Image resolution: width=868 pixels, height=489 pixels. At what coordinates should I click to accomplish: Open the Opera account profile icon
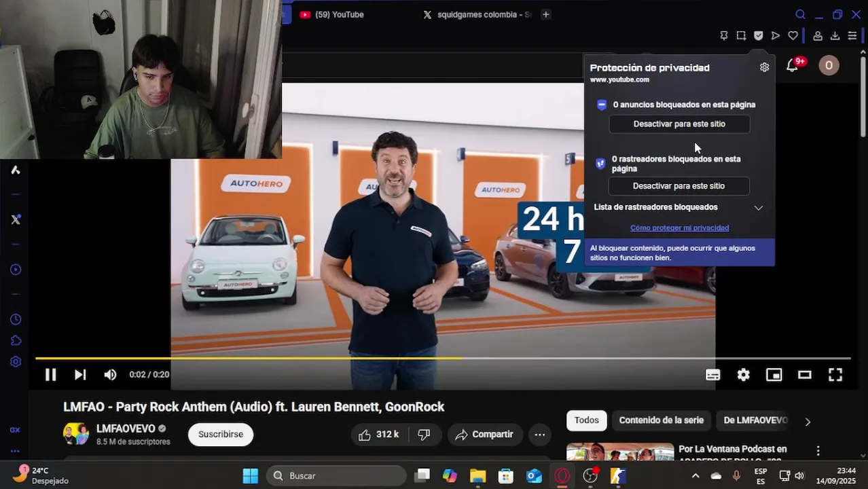(818, 35)
